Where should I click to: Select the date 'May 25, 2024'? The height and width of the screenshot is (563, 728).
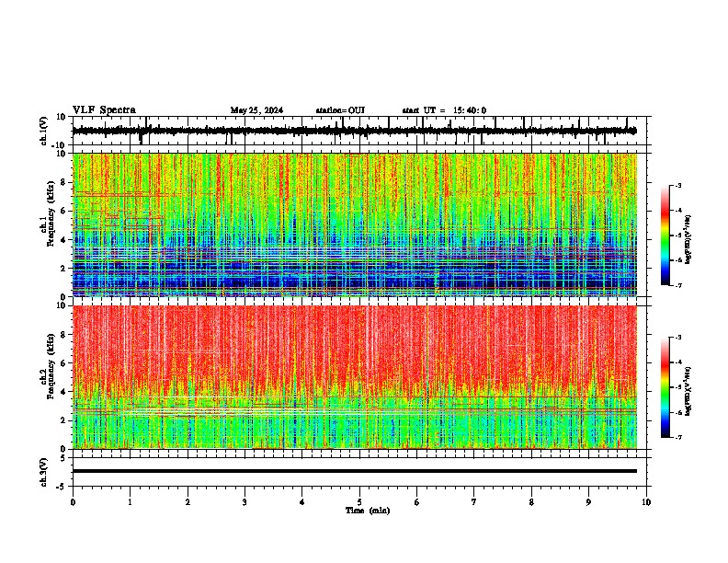tap(256, 110)
